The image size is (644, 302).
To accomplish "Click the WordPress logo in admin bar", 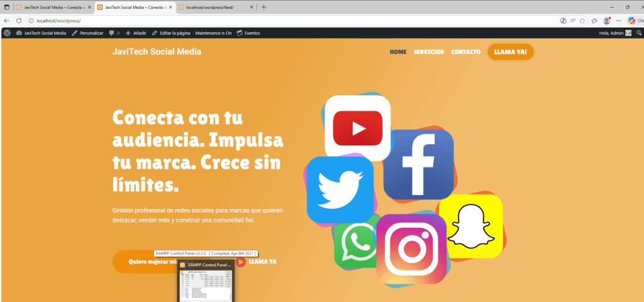I will [7, 33].
